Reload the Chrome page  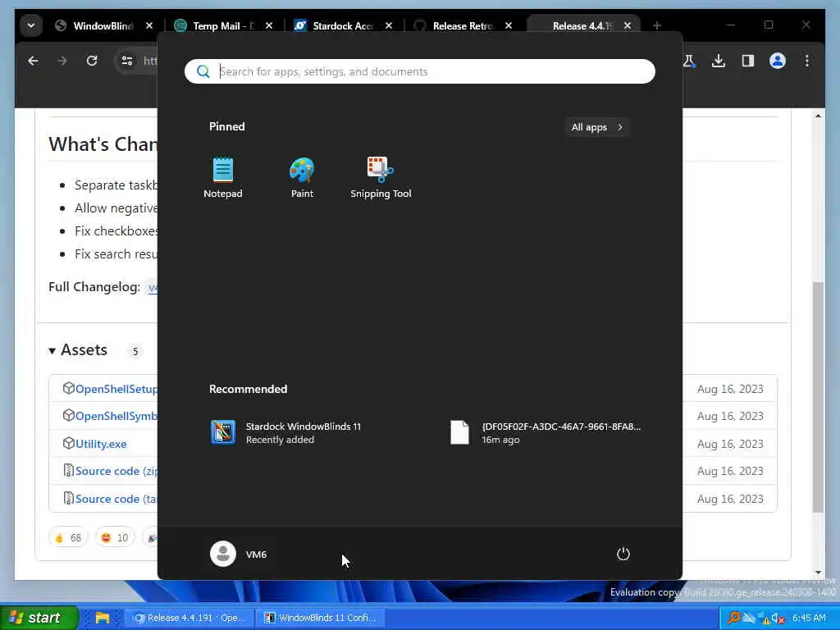[x=92, y=61]
